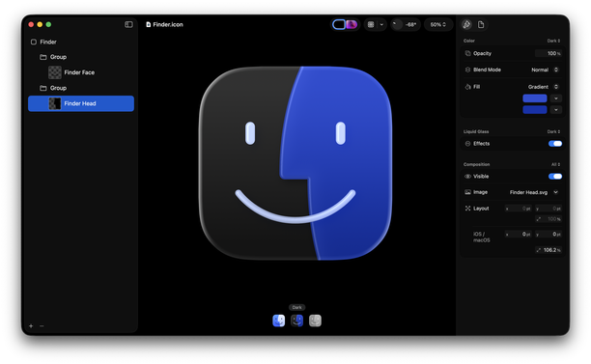Screen dimensions: 591x364
Task: Click the light angle dial
Action: pyautogui.click(x=397, y=24)
